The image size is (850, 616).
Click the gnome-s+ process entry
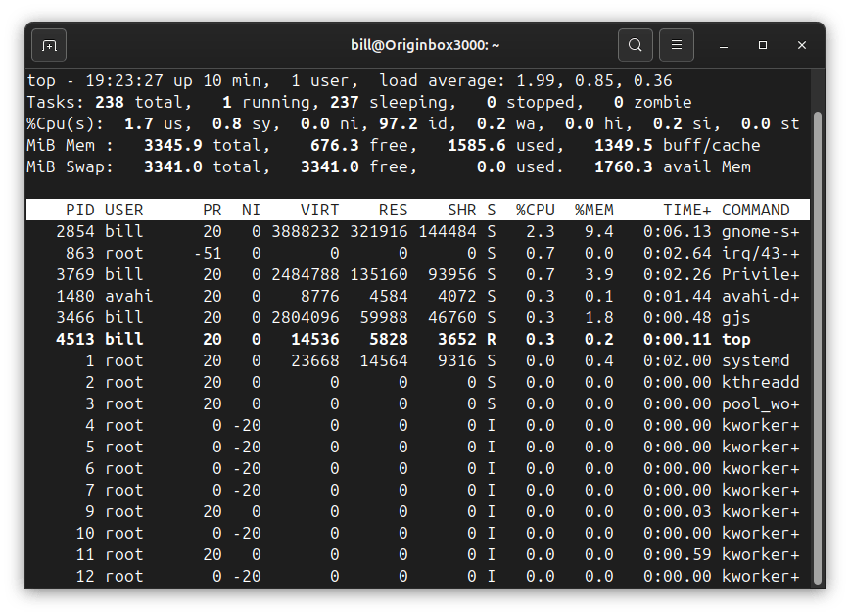click(x=760, y=230)
